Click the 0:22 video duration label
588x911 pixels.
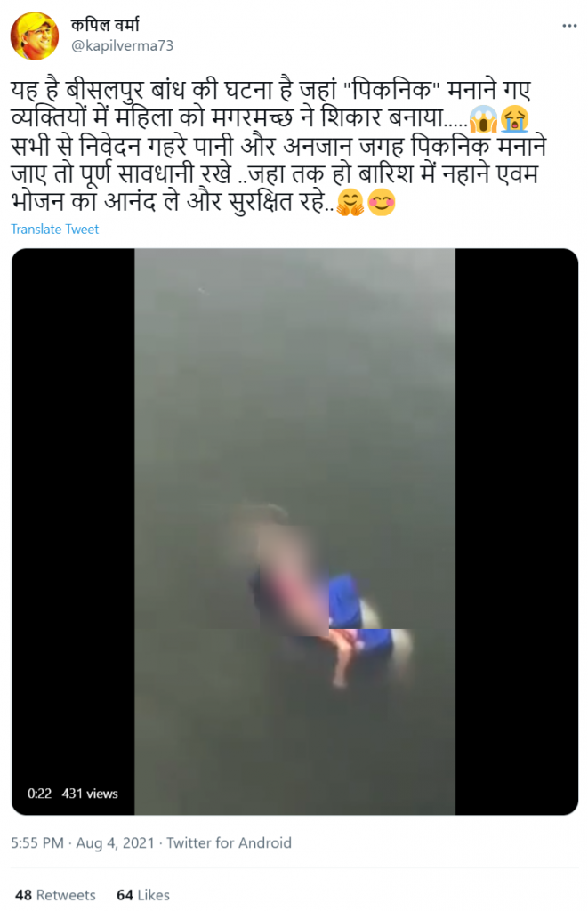click(39, 793)
